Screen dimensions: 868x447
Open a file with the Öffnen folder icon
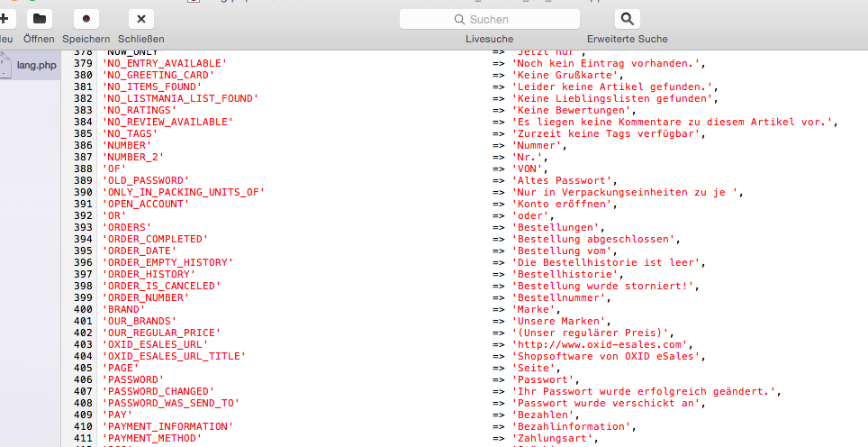tap(39, 18)
